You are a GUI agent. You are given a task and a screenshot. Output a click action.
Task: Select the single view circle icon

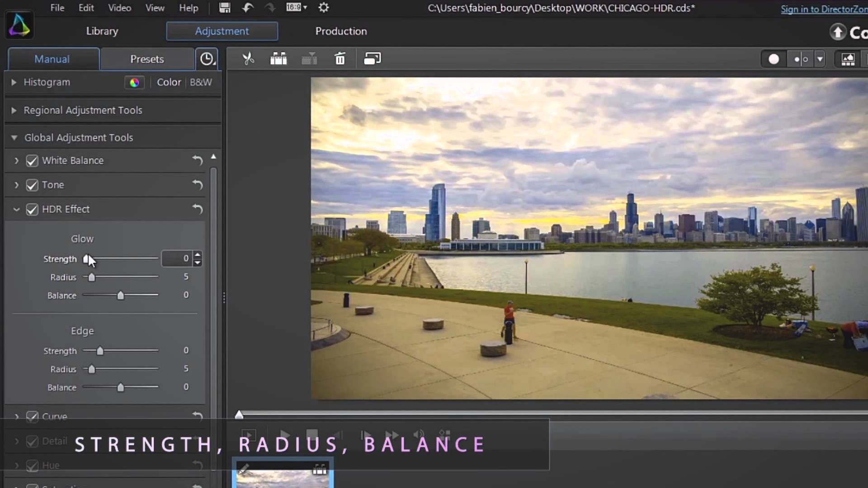[x=774, y=59]
